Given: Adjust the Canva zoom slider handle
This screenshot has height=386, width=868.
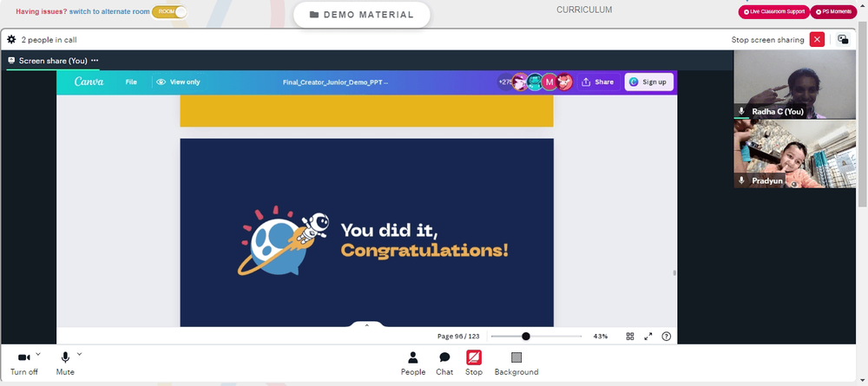Looking at the screenshot, I should click(x=526, y=337).
